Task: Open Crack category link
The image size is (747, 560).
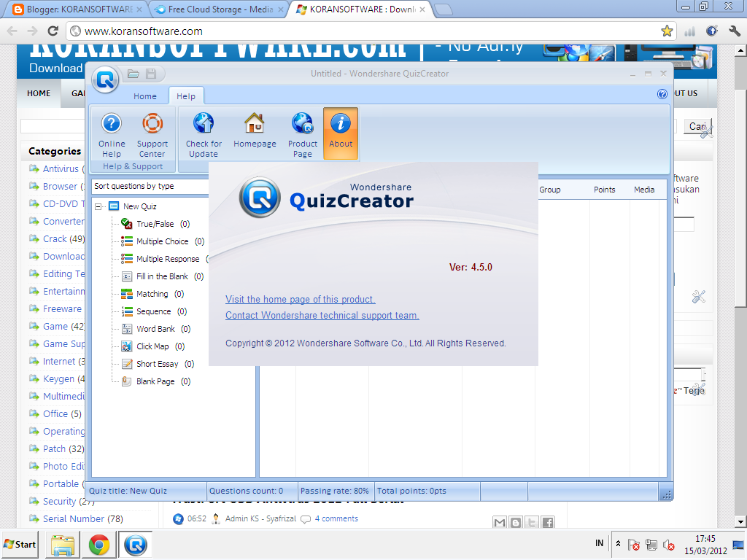Action: pyautogui.click(x=55, y=239)
